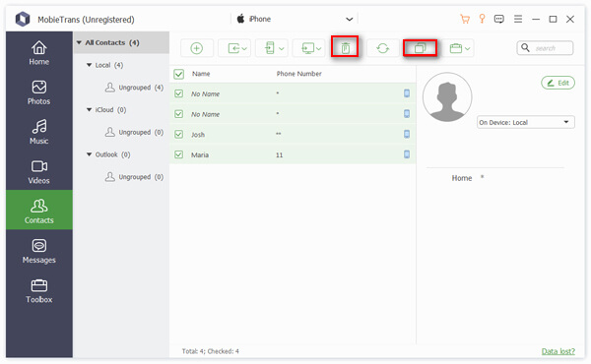
Task: Click in the contacts search field
Action: [x=545, y=48]
